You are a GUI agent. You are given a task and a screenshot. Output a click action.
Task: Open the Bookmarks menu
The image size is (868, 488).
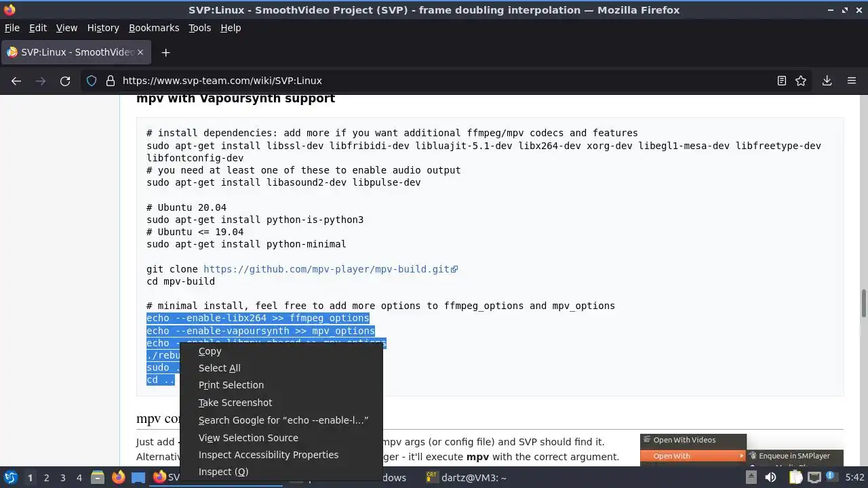[x=154, y=28]
